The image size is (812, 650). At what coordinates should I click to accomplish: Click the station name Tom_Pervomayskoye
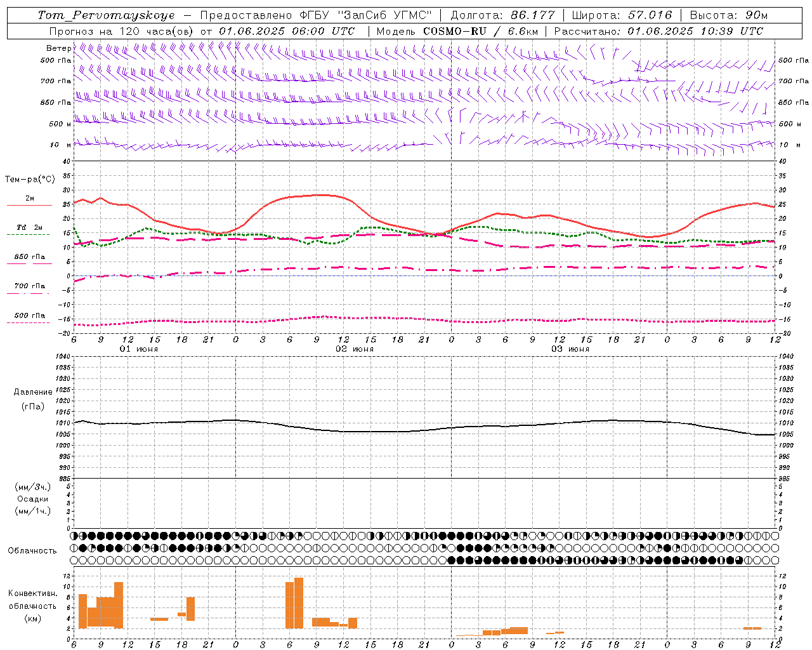106,15
